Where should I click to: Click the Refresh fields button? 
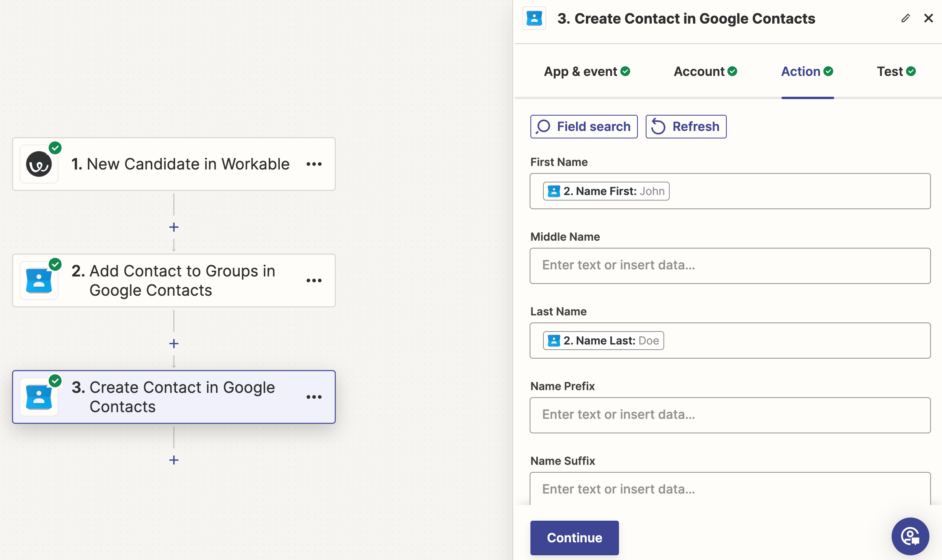coord(686,127)
